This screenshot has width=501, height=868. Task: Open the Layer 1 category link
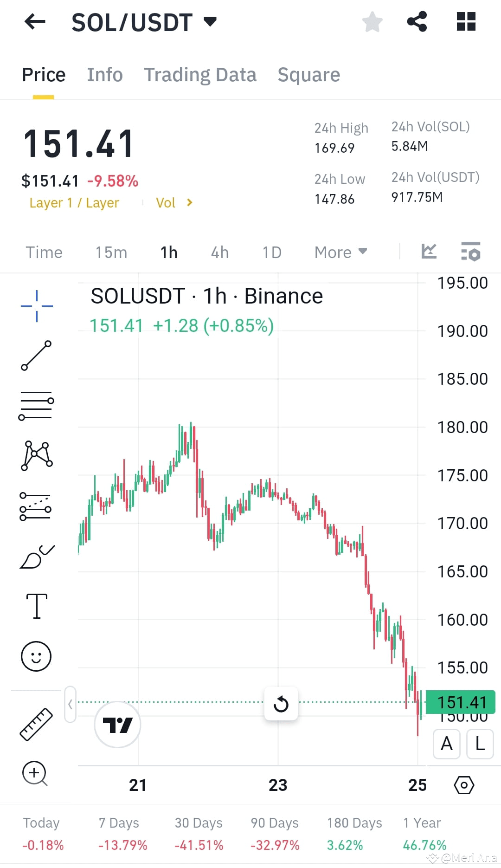[x=74, y=202]
